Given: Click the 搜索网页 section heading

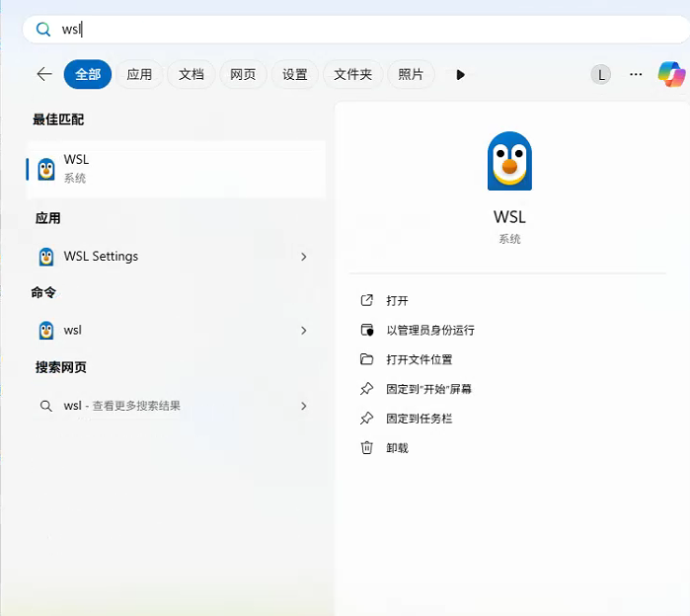Looking at the screenshot, I should tap(61, 367).
